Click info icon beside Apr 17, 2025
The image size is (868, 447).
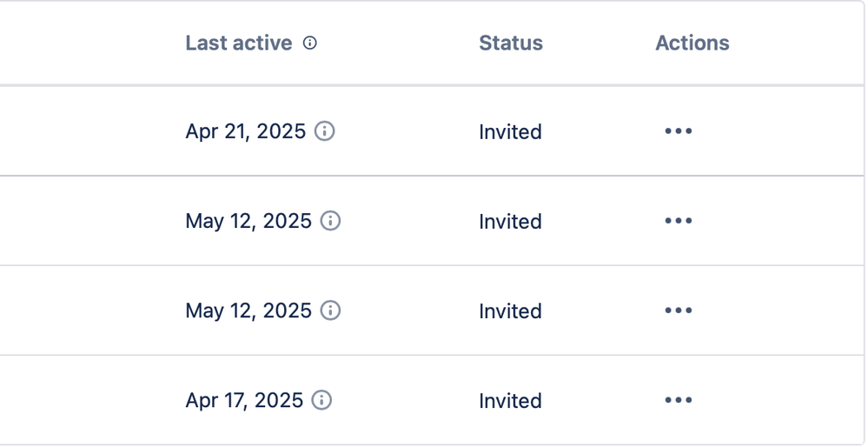(321, 400)
